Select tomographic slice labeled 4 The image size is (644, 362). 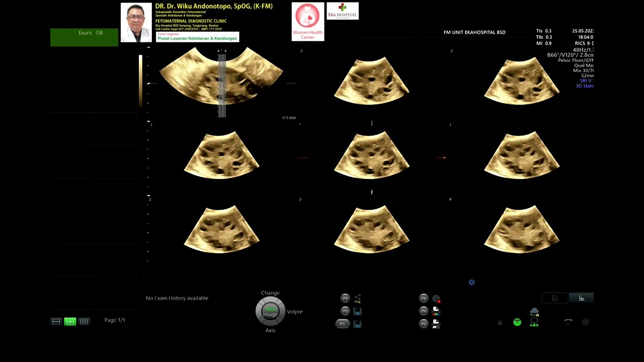(522, 229)
